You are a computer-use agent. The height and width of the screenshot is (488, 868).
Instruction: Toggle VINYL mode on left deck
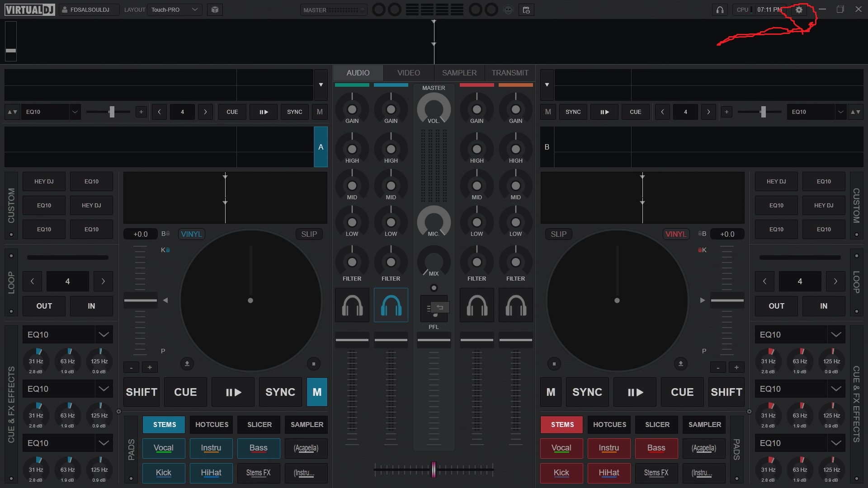point(191,234)
